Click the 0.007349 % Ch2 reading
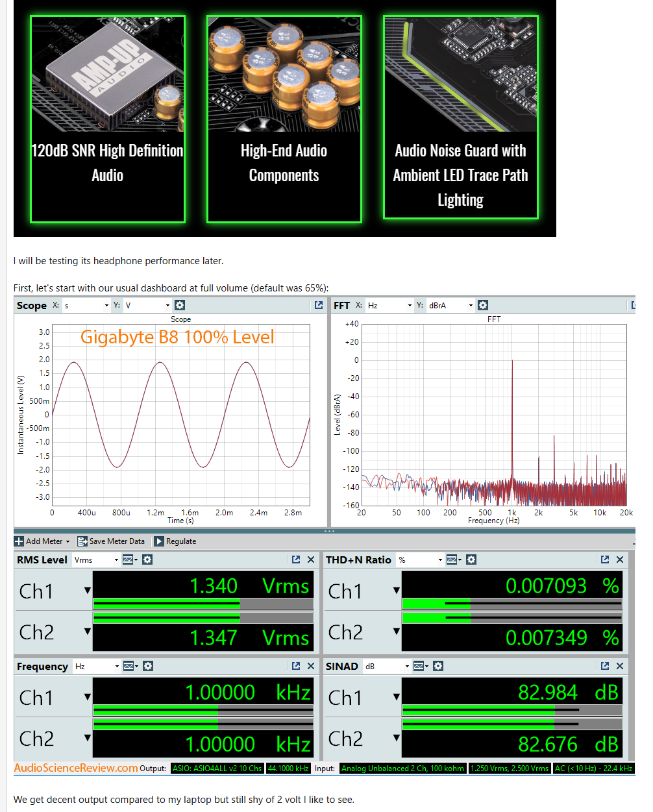The height and width of the screenshot is (812, 653). point(562,637)
